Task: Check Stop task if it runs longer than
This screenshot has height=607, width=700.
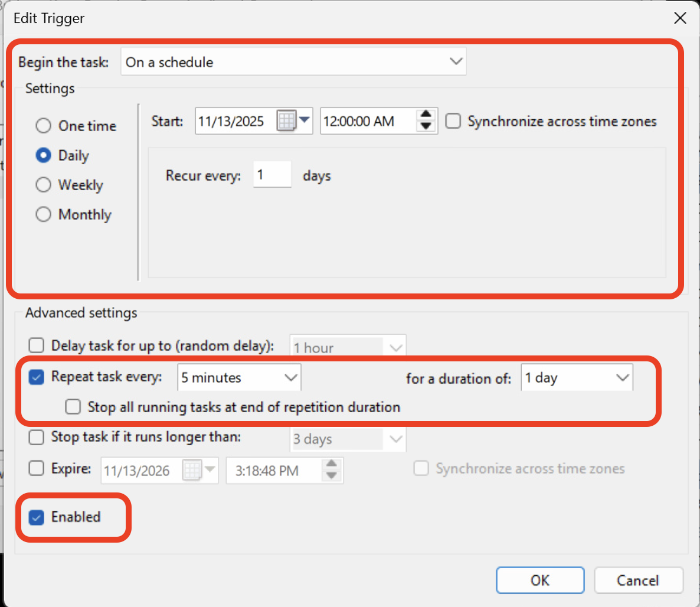Action: click(37, 438)
